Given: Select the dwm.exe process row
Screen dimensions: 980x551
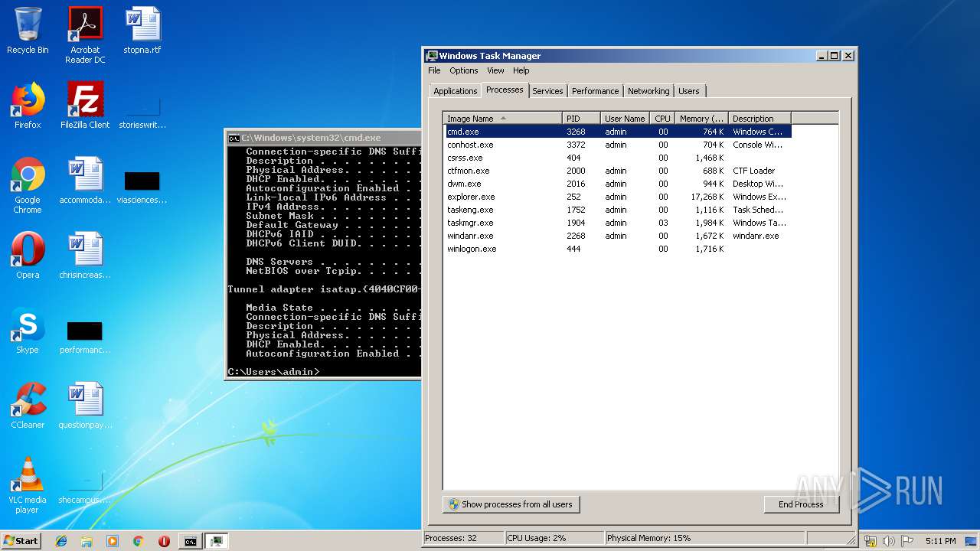Looking at the screenshot, I should coord(617,184).
